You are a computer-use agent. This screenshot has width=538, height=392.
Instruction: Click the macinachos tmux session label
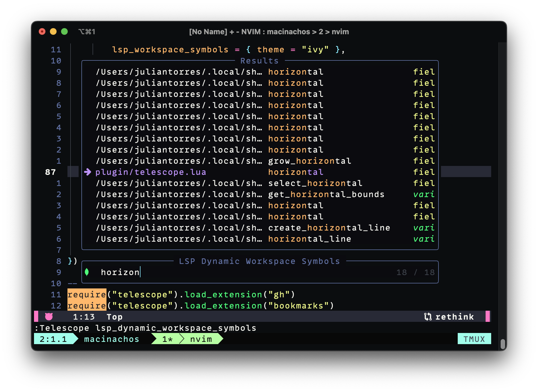click(x=112, y=339)
